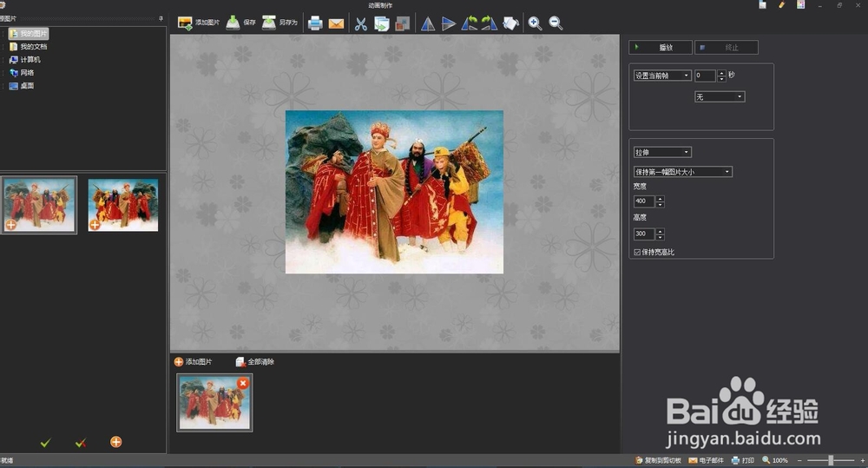Click the orange plus icon at panel bottom
The image size is (868, 468).
pos(115,442)
